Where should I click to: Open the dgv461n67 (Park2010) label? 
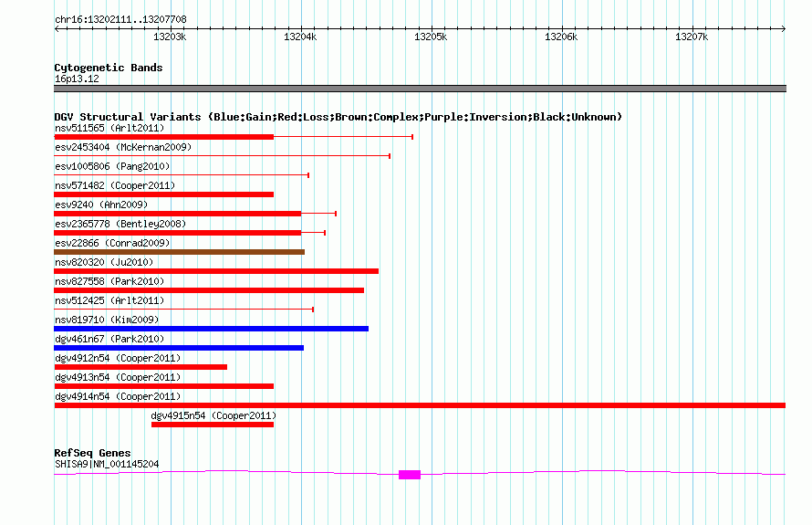(109, 339)
